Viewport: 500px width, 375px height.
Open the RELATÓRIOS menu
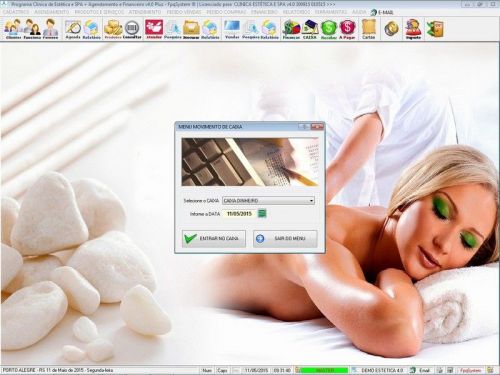pos(296,12)
